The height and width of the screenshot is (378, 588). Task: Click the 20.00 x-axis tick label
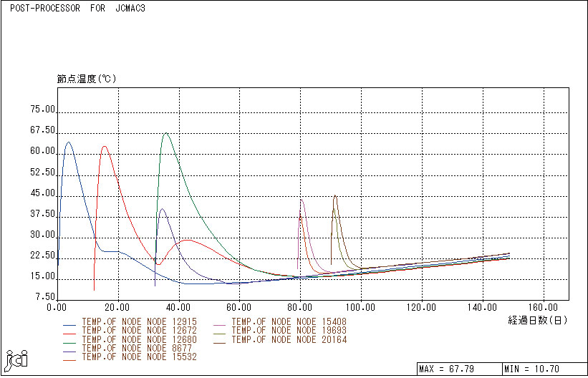(x=118, y=308)
